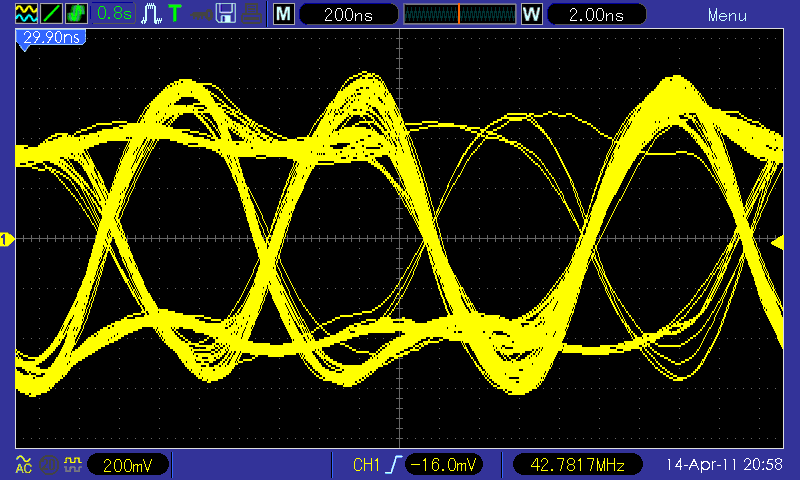800x480 pixels.
Task: Click the digital filter square-wave icon
Action: (73, 464)
